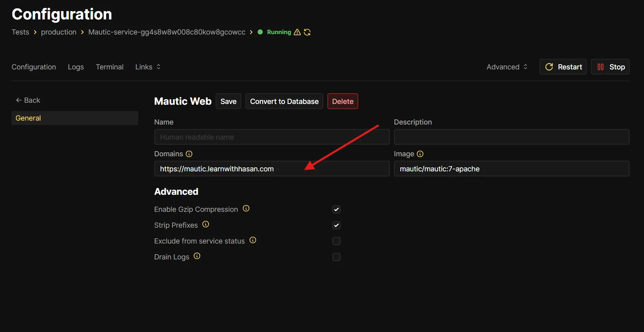Click the red Delete button

343,102
